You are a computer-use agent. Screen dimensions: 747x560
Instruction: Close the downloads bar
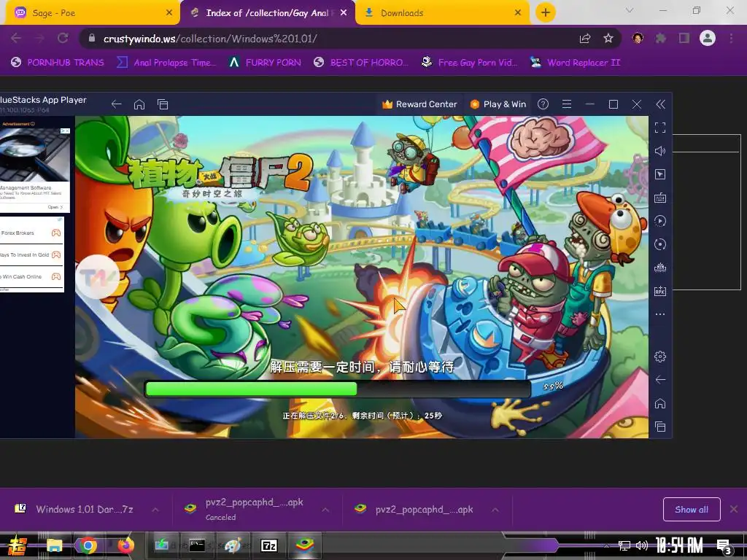pyautogui.click(x=734, y=509)
